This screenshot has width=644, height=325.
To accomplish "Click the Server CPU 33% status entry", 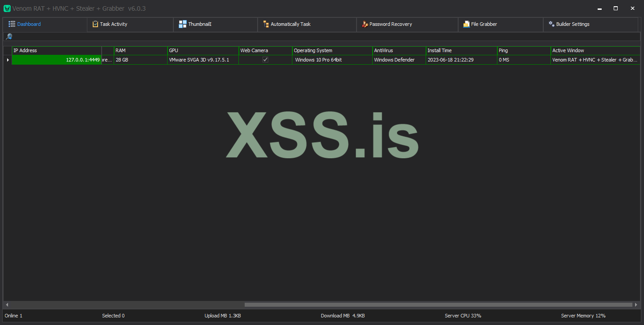I will tap(463, 316).
